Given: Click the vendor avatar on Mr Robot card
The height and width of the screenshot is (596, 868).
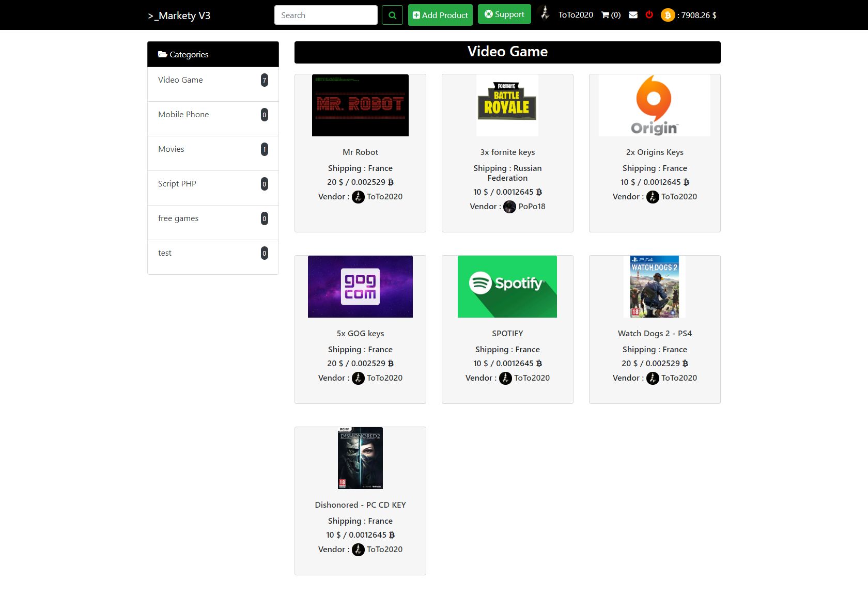Looking at the screenshot, I should pyautogui.click(x=358, y=197).
